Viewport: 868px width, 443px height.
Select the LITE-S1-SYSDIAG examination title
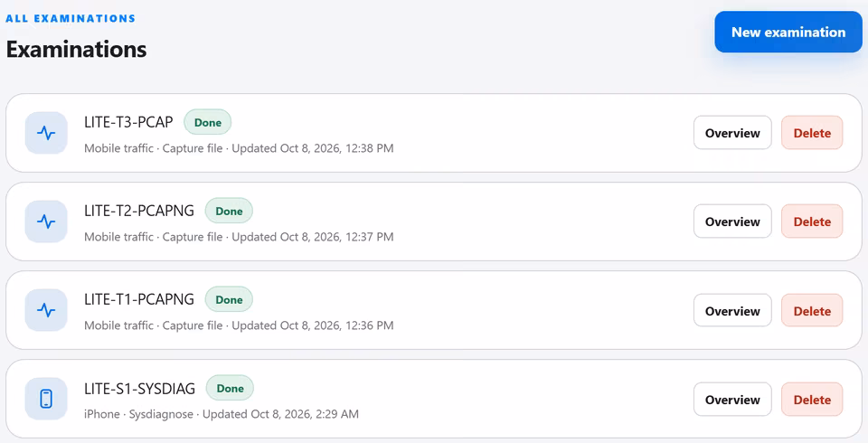tap(139, 389)
